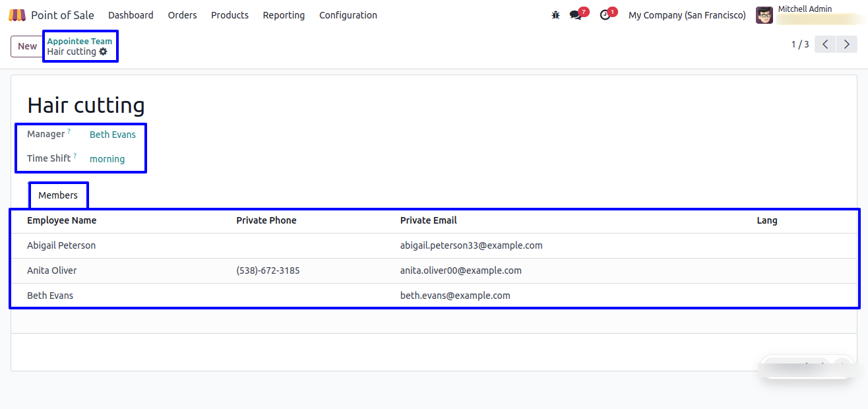The height and width of the screenshot is (409, 868).
Task: Open the Orders menu
Action: [x=182, y=15]
